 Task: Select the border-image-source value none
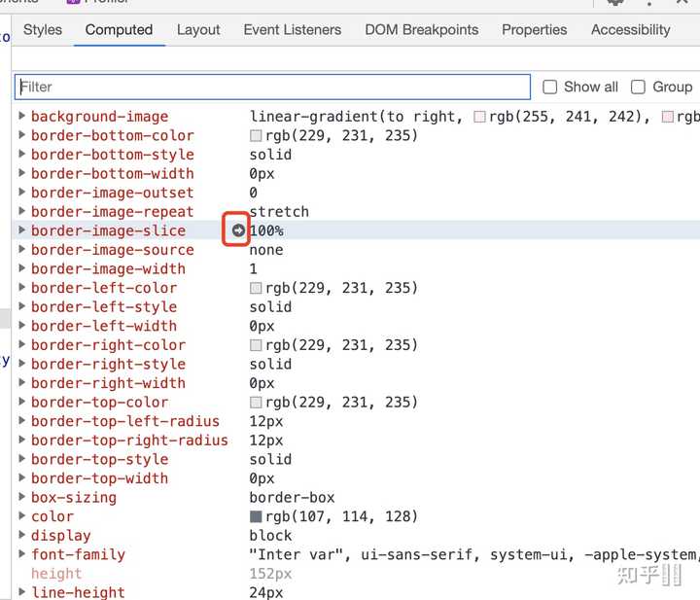[x=266, y=250]
